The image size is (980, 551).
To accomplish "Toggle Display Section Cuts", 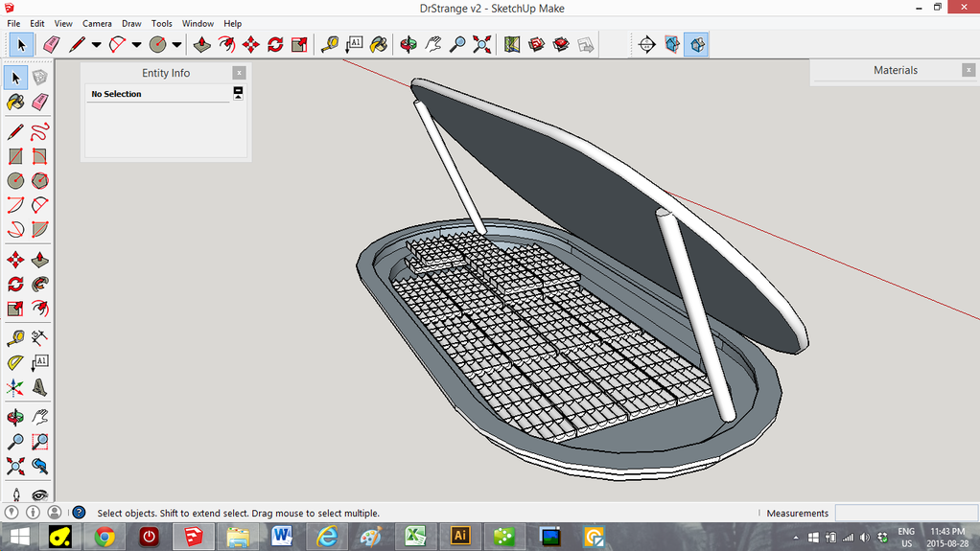I will (696, 44).
